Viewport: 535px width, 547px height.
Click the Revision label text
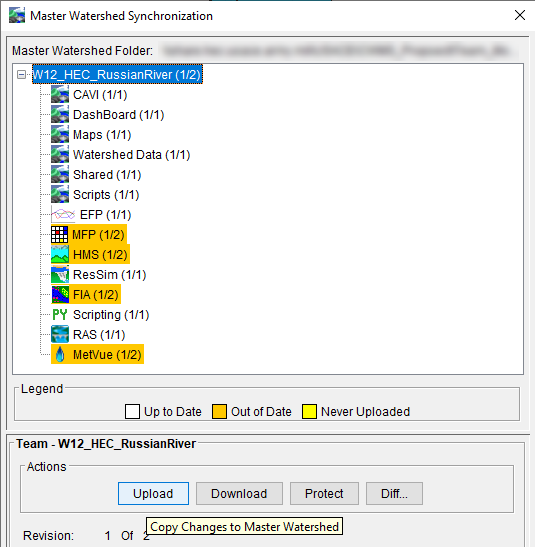point(48,535)
